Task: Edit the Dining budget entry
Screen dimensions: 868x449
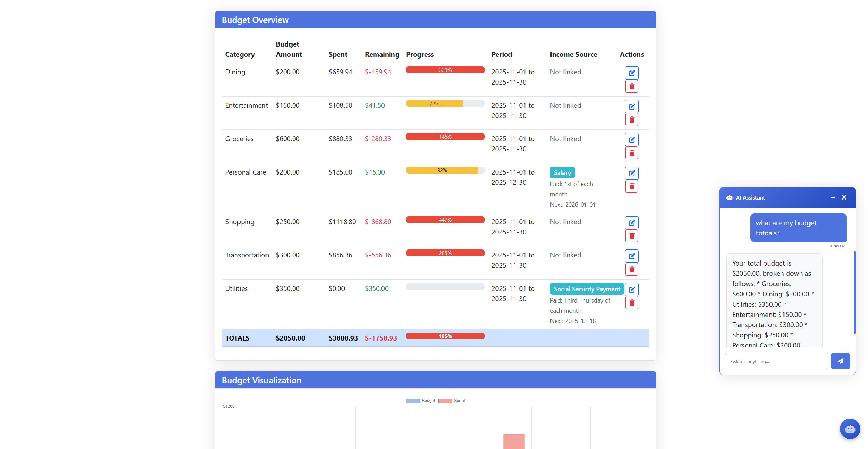Action: click(632, 73)
